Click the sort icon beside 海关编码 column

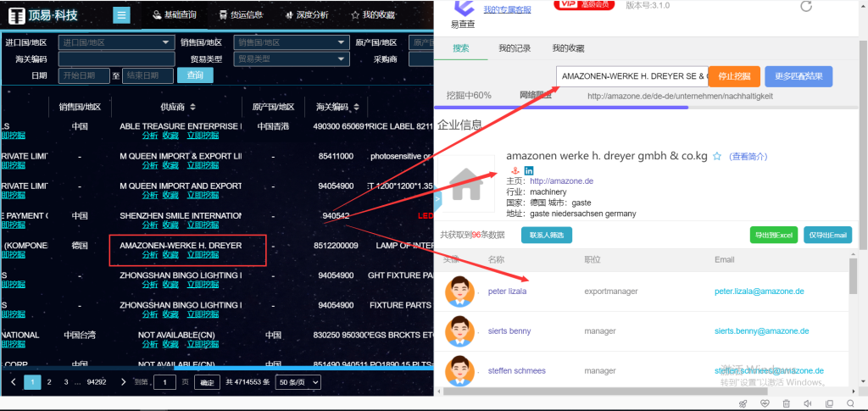pos(354,108)
